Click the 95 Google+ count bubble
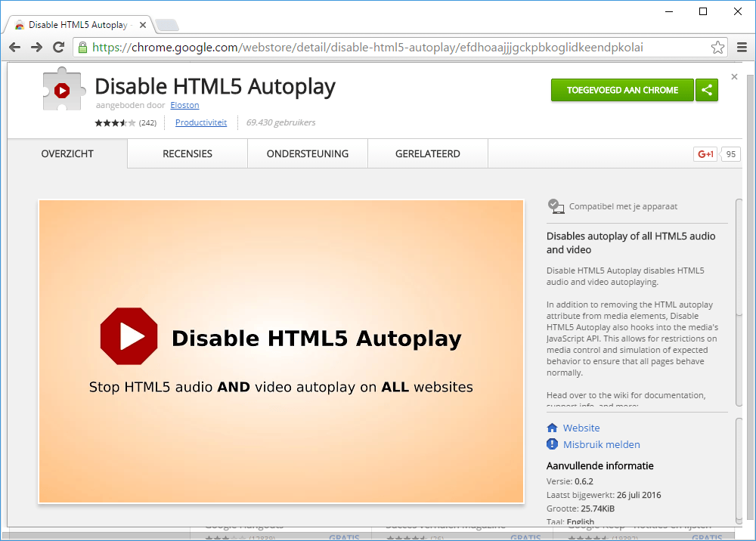 tap(730, 154)
